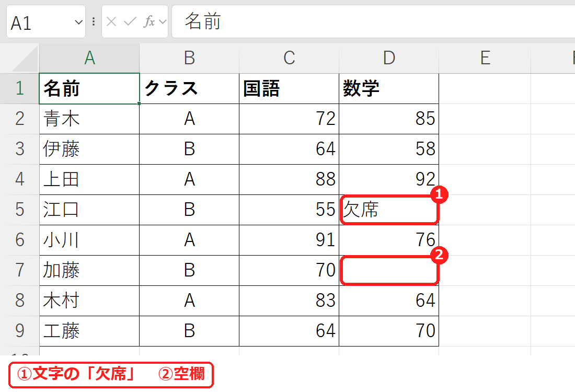The width and height of the screenshot is (575, 392).
Task: Select row 8 header
Action: [20, 301]
